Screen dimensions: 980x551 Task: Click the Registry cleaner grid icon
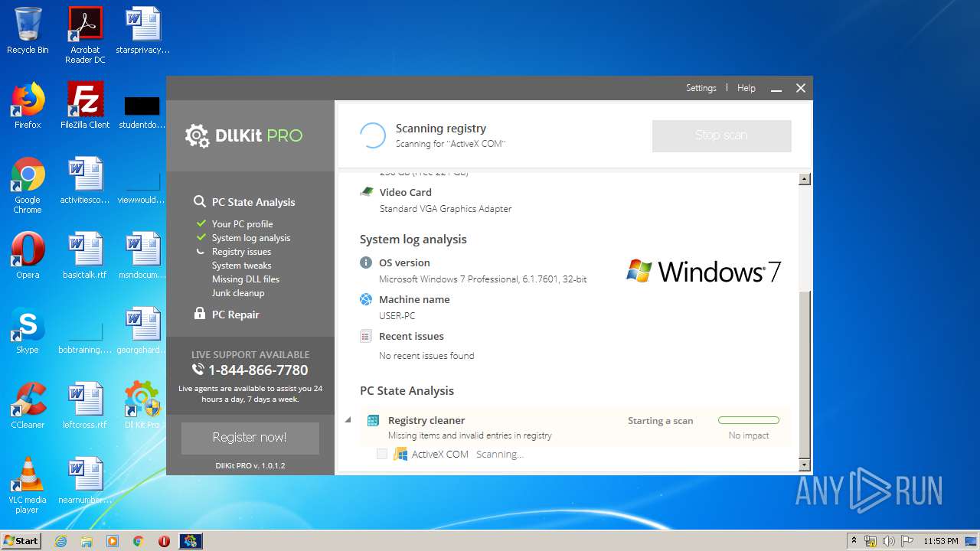pos(374,420)
